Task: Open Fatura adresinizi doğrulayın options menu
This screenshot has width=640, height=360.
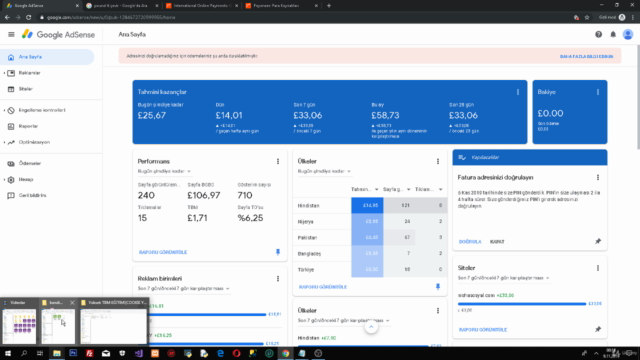Action: (x=598, y=178)
